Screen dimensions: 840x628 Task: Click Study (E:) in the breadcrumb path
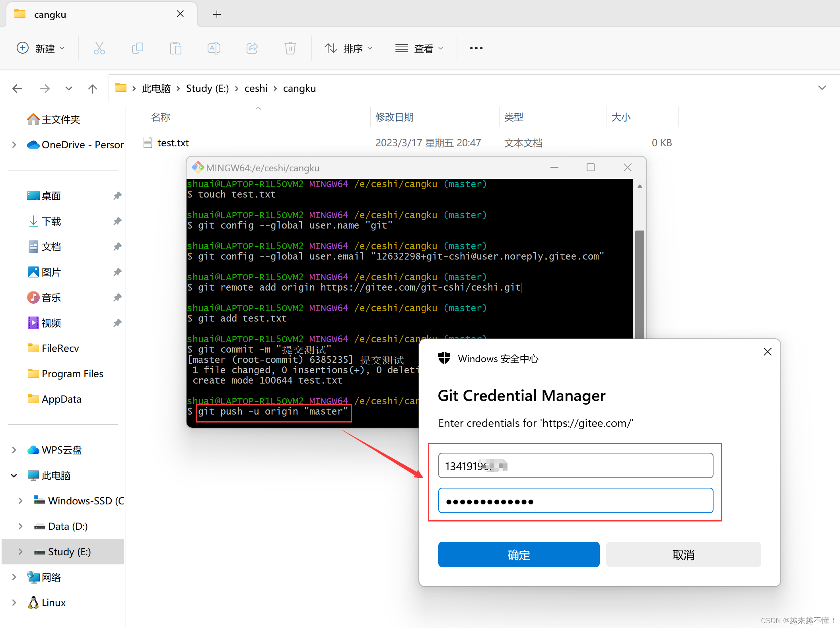[208, 88]
